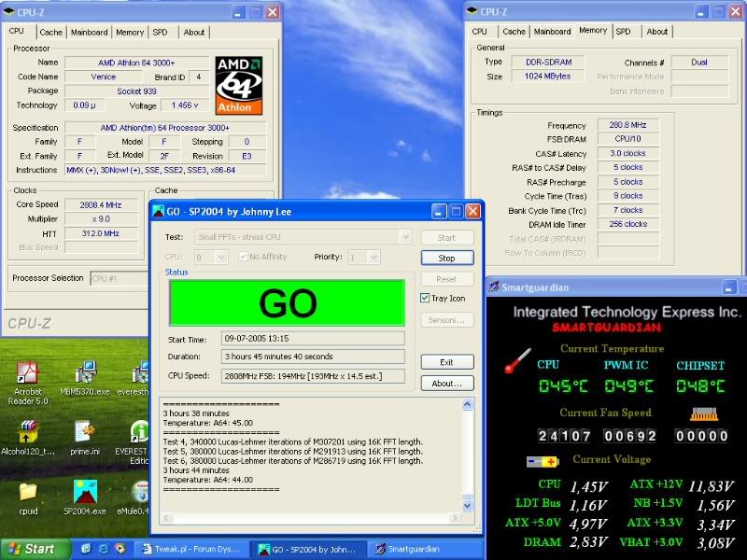Switch to SPD tab in CPU-Z memory window
Screen dimensions: 747x560
(623, 32)
